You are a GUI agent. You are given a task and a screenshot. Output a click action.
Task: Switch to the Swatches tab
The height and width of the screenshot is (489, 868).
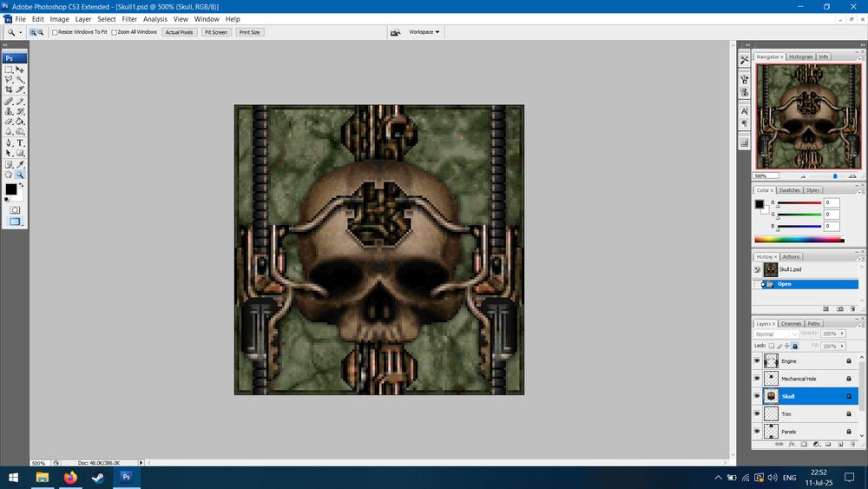[x=789, y=190]
